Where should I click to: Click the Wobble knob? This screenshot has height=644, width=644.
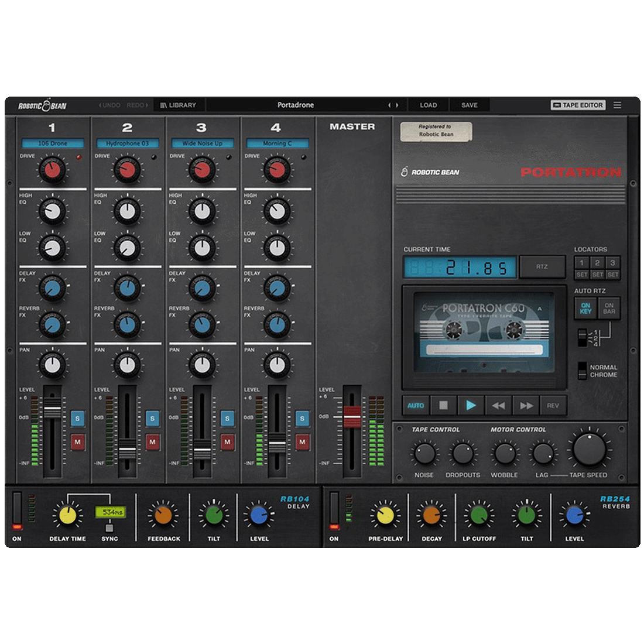tap(504, 453)
